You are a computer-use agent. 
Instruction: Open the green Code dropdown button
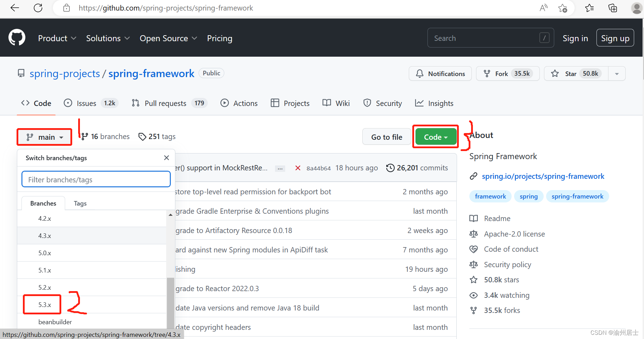coord(436,137)
